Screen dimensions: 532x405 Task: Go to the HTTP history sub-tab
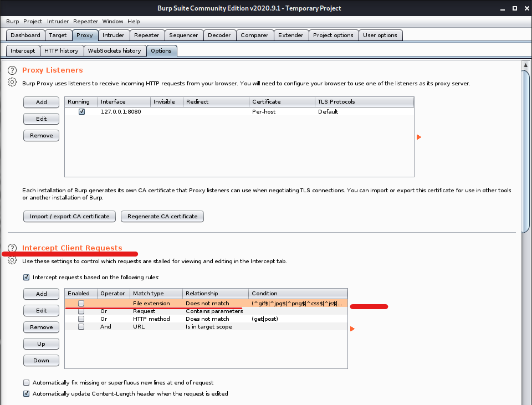[x=62, y=51]
